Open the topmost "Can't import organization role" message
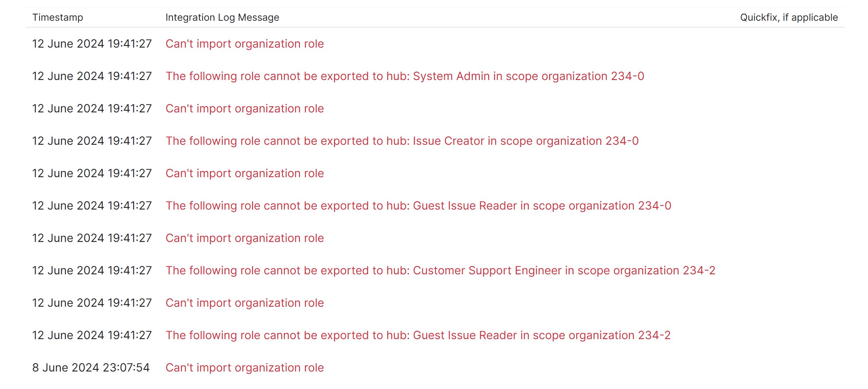868x389 pixels. 244,44
